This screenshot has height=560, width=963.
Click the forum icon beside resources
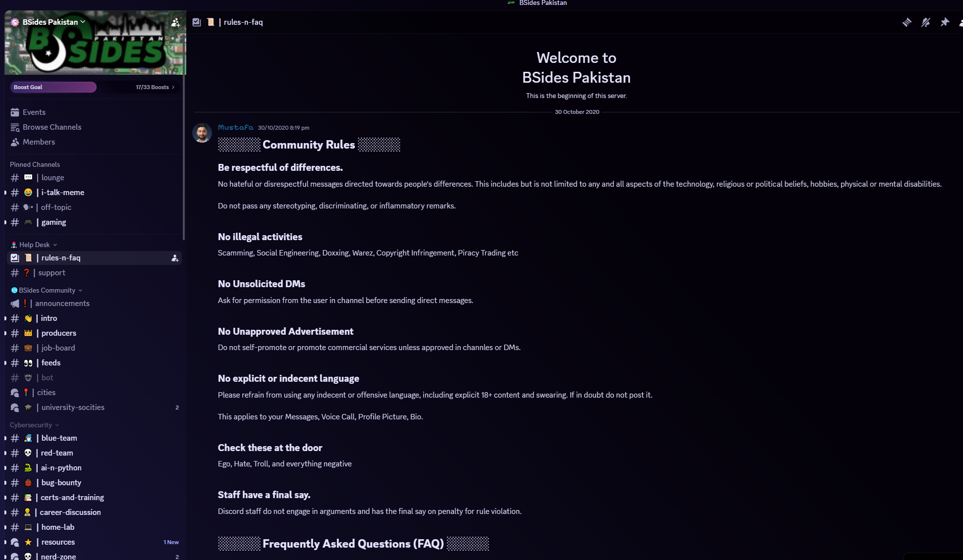(15, 542)
